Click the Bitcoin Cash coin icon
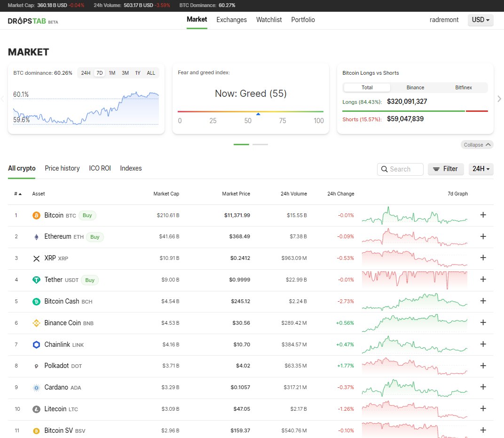Viewport: 504px width, 438px height. [x=36, y=301]
